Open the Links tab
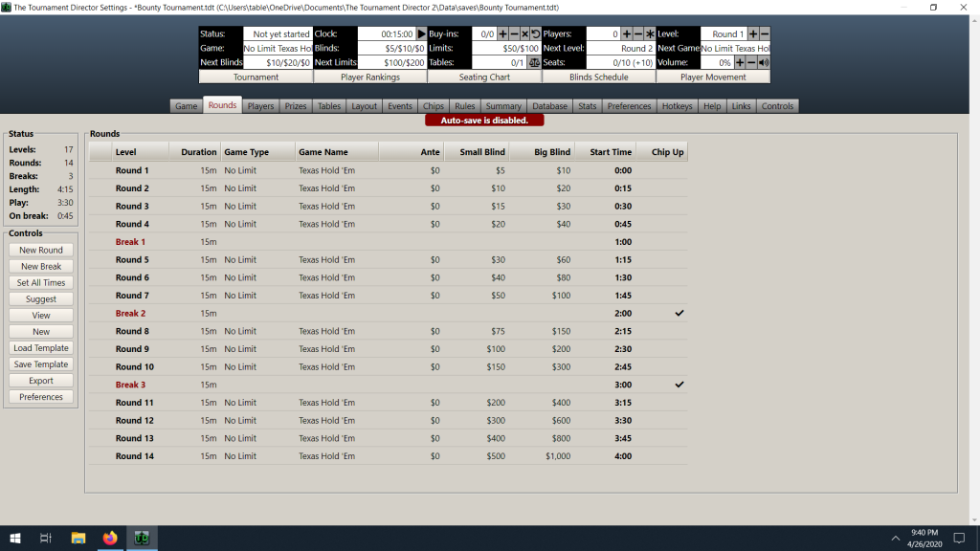 [741, 106]
